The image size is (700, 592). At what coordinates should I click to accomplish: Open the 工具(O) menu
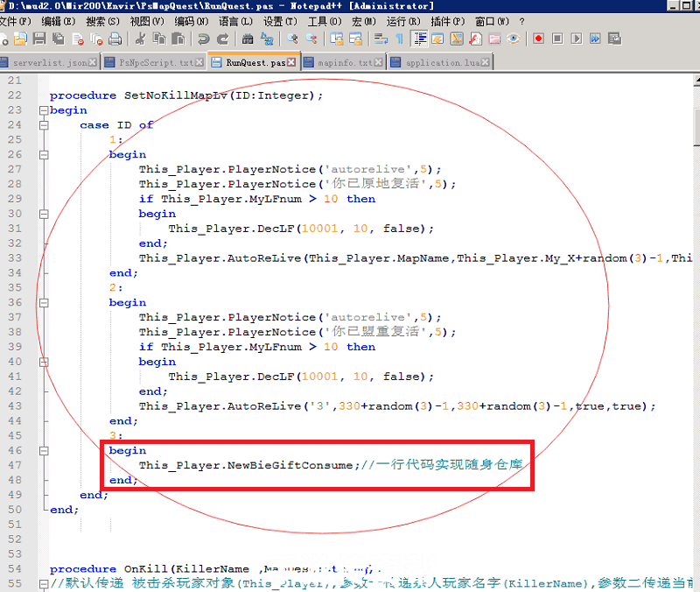pyautogui.click(x=325, y=21)
